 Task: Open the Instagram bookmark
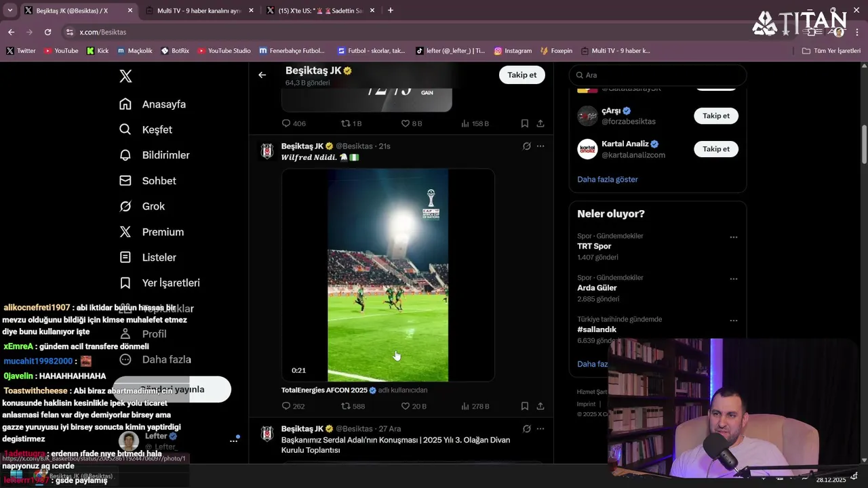coord(513,51)
